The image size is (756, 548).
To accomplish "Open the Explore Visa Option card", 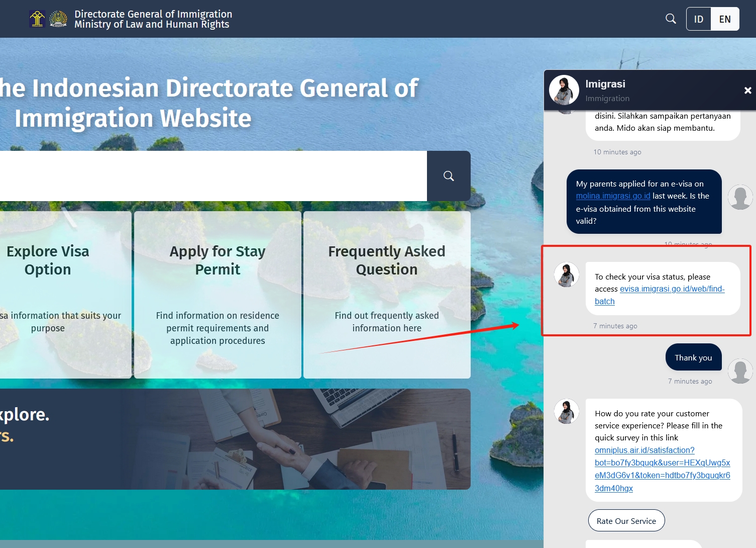I will click(66, 295).
